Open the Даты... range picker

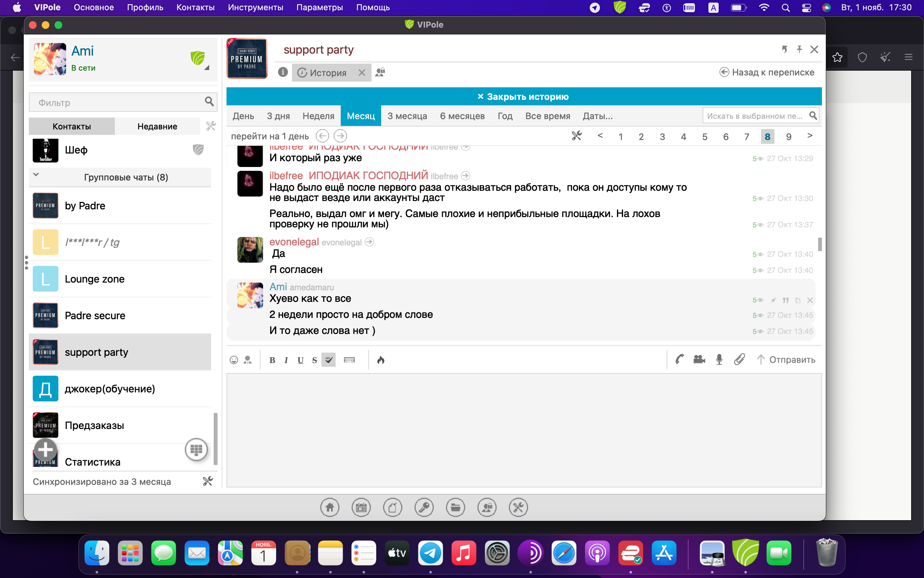point(597,116)
